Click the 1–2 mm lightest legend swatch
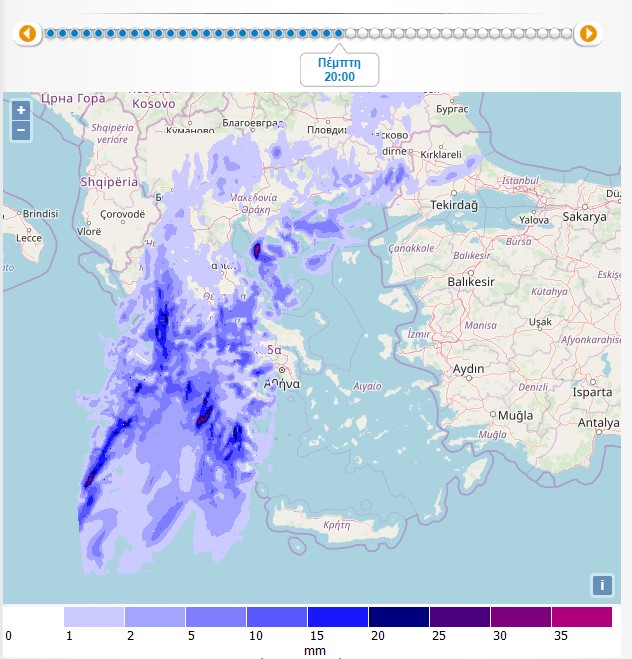 pos(94,616)
